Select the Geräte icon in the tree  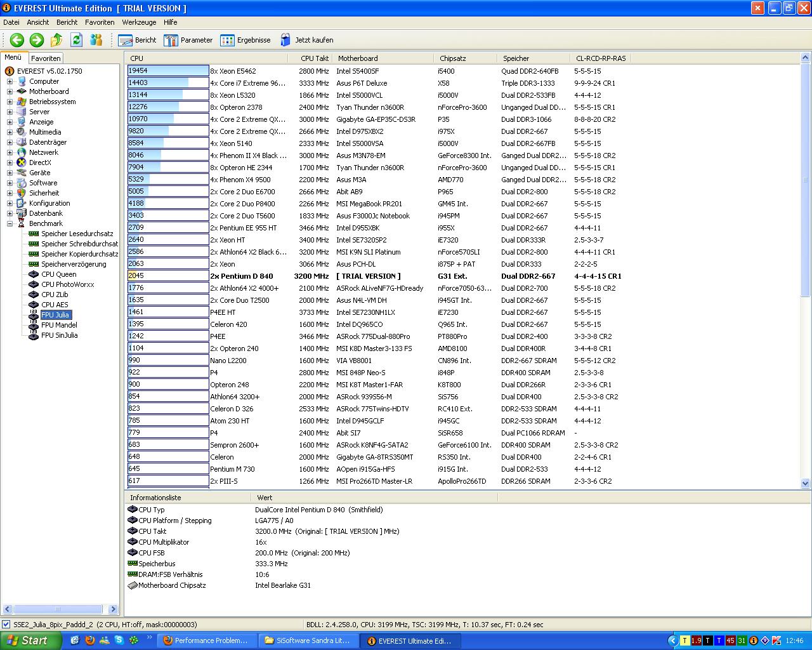pos(22,173)
